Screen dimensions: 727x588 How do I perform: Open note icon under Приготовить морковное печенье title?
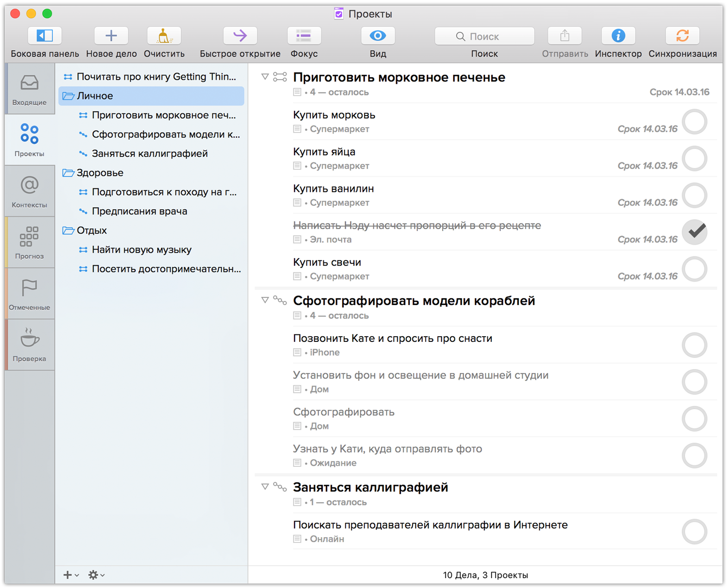click(297, 92)
